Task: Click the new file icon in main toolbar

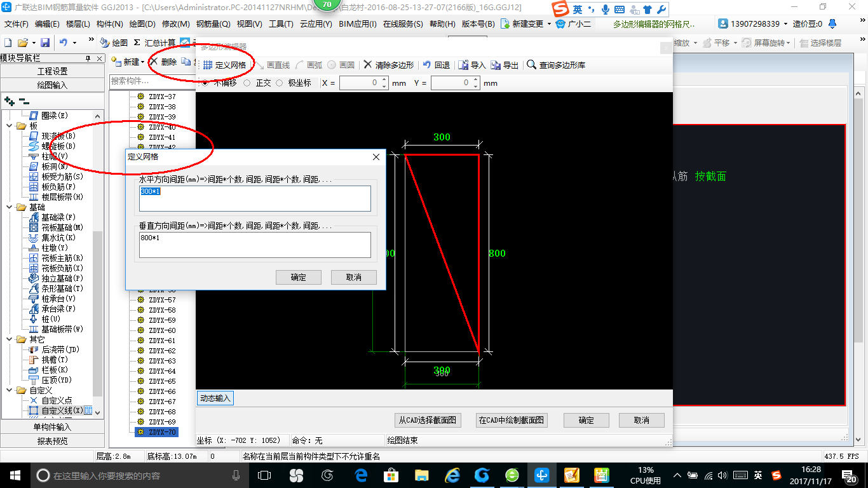Action: click(x=8, y=43)
